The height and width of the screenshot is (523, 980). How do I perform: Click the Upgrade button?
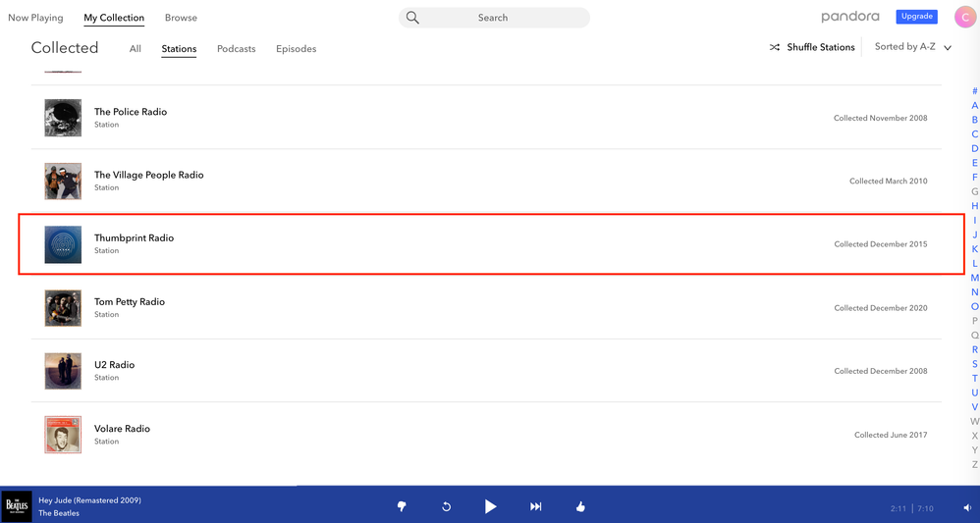(917, 17)
